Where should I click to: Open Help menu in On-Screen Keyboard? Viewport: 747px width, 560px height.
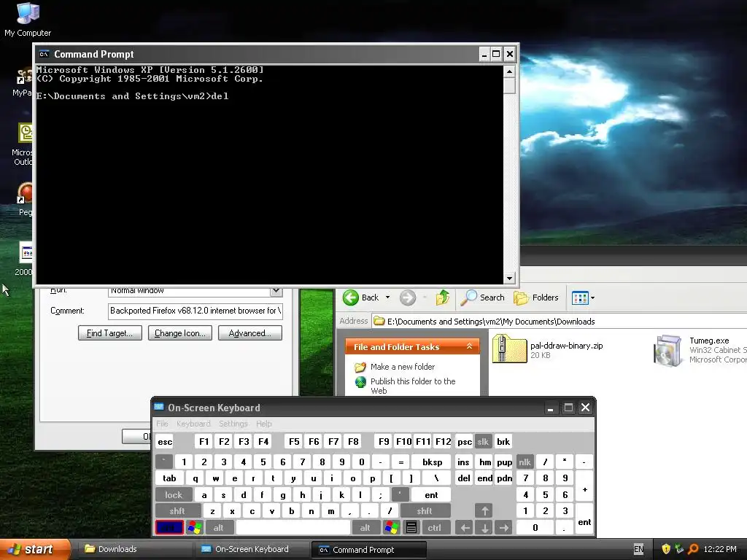click(263, 424)
